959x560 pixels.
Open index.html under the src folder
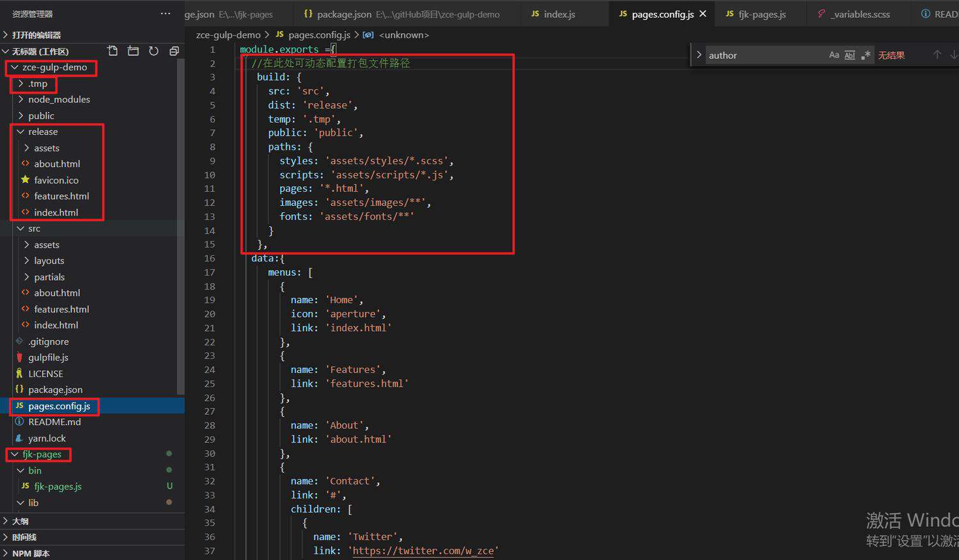[x=56, y=325]
